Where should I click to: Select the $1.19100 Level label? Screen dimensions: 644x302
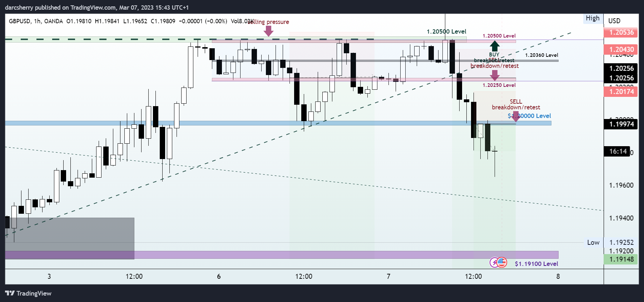[536, 264]
